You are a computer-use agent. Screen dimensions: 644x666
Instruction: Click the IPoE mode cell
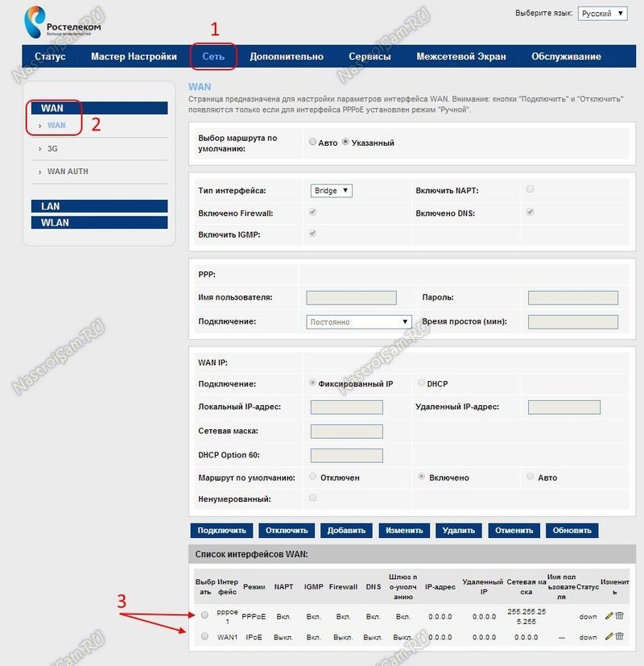pos(254,637)
